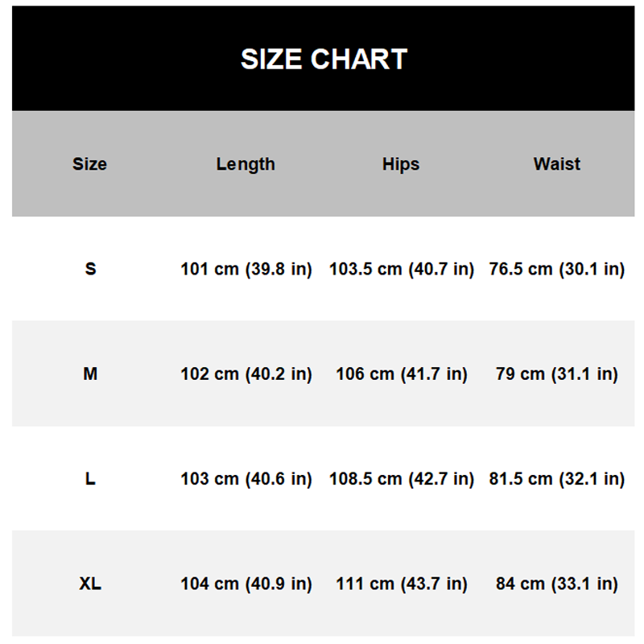Select the 76.5 cm waist value
The image size is (644, 644).
(x=556, y=269)
